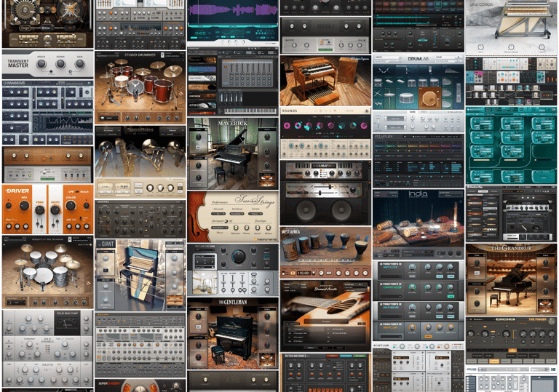
Task: Click the 110.00 tempo value in West Africa
Action: pos(303,273)
